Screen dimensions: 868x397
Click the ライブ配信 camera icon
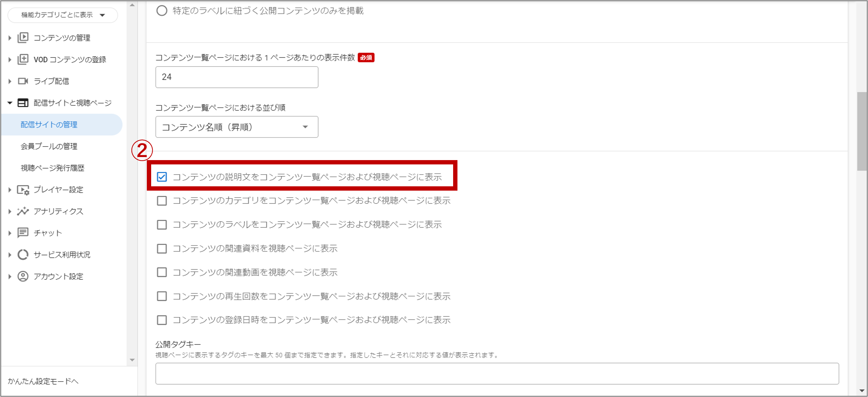[23, 81]
